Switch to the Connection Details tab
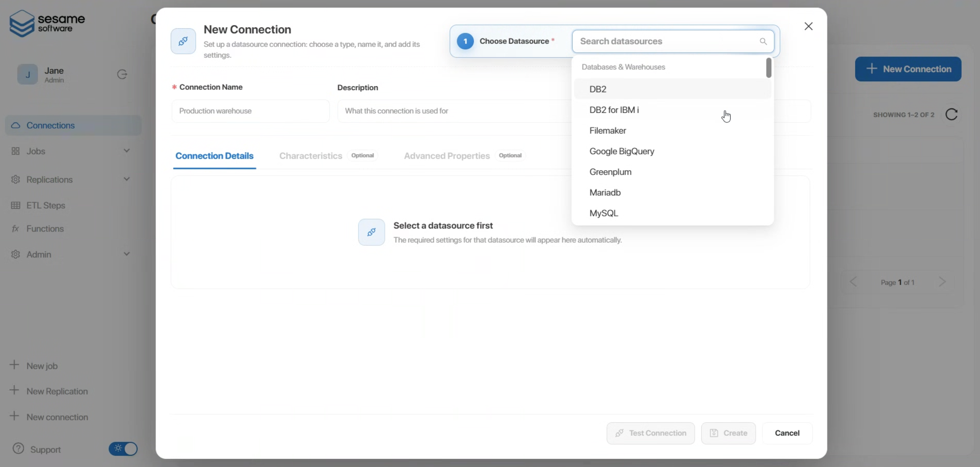Viewport: 980px width, 467px height. pos(214,156)
